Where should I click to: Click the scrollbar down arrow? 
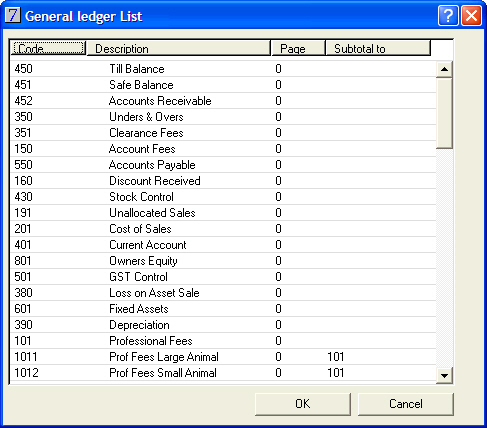[444, 375]
